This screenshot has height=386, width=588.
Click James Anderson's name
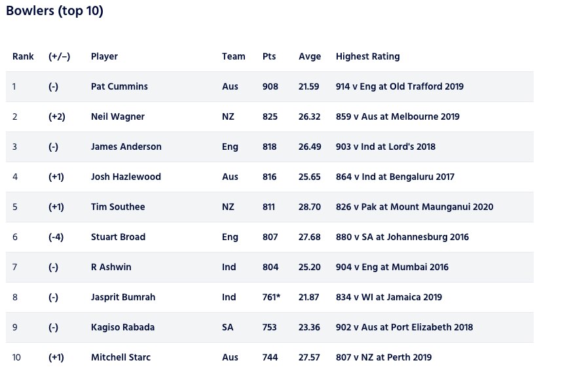tap(126, 147)
